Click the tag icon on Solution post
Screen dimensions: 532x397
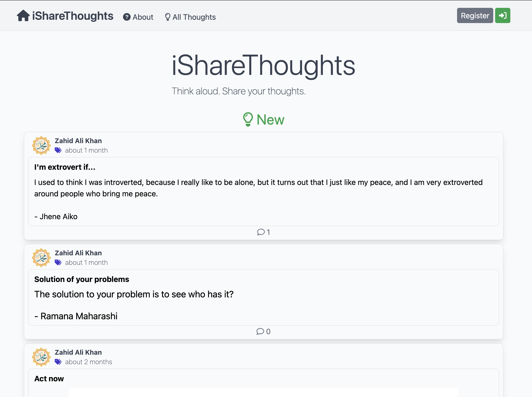tap(58, 262)
